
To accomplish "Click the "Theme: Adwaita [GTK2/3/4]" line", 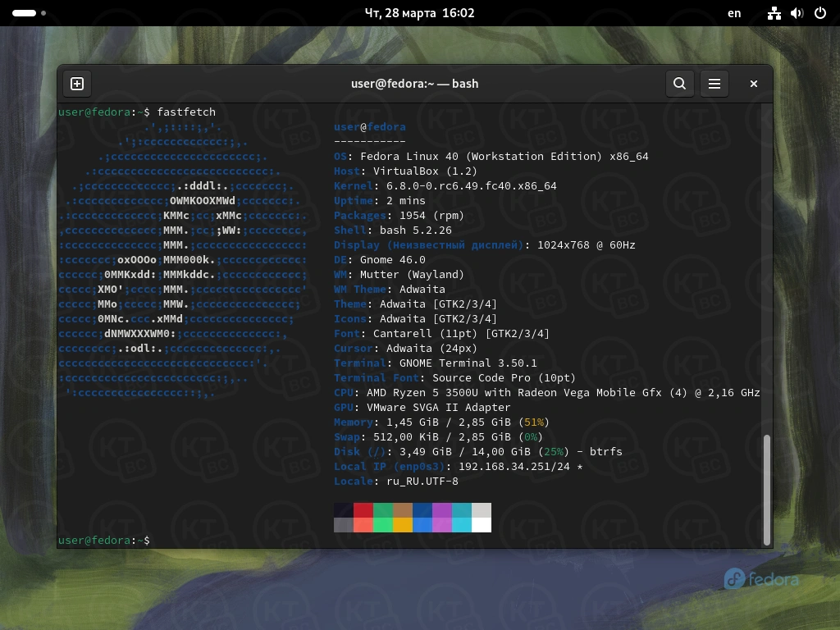I will point(415,304).
